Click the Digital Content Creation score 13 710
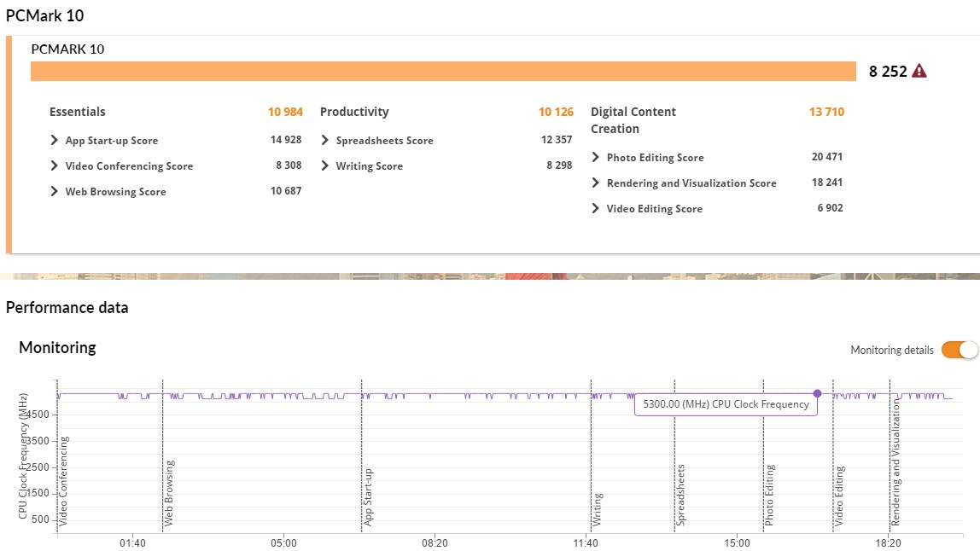 click(827, 112)
